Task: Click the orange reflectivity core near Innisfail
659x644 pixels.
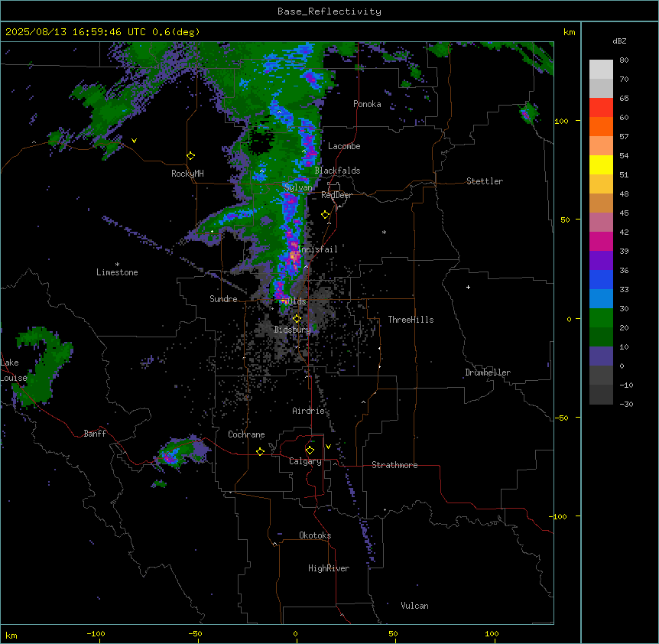Action: [293, 255]
